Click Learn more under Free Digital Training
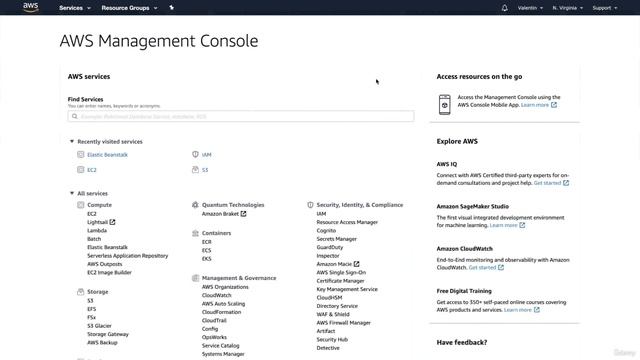The height and width of the screenshot is (360, 640). [x=518, y=310]
